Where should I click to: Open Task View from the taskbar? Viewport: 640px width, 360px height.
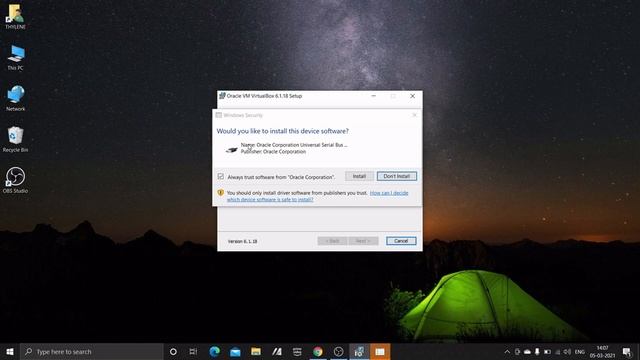click(x=193, y=351)
